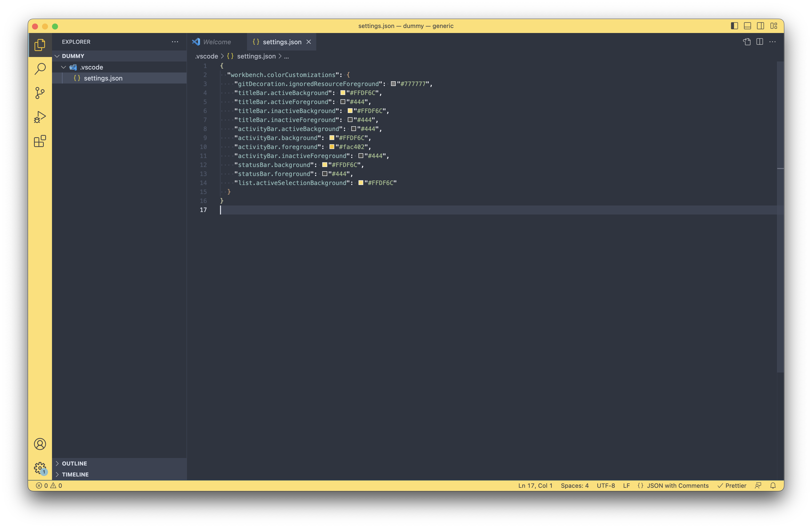Click the editor vertical scrollbar
This screenshot has width=812, height=528.
pos(780,216)
